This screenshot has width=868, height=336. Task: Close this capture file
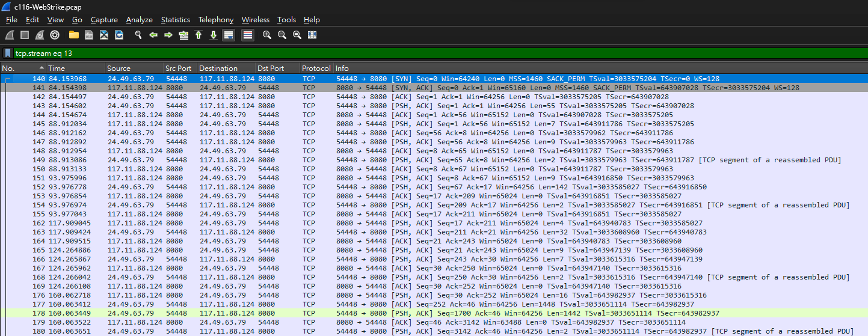click(104, 35)
